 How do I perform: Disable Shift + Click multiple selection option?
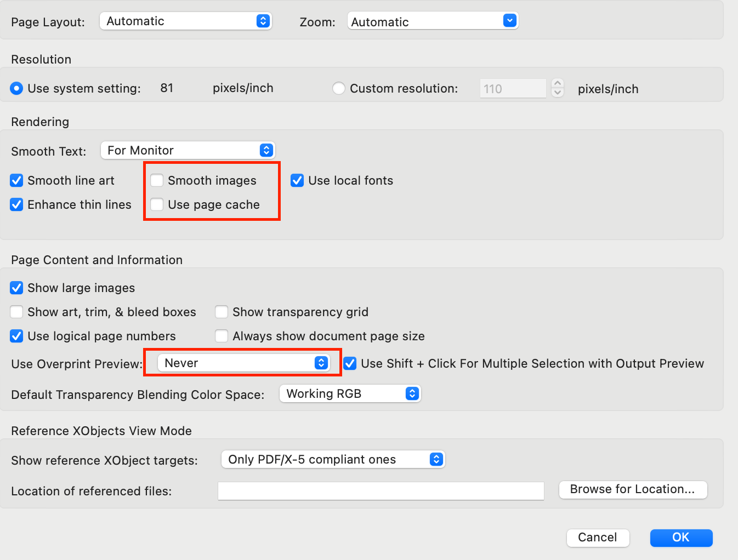click(350, 363)
